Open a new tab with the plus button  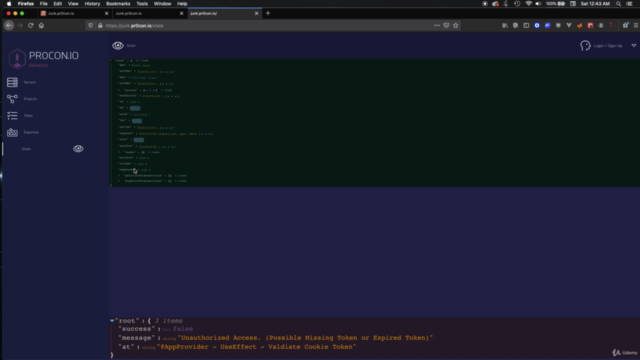268,13
